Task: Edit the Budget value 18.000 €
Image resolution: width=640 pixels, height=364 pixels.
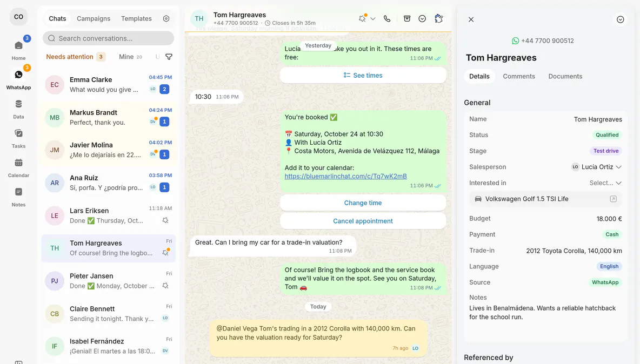Action: pos(609,219)
